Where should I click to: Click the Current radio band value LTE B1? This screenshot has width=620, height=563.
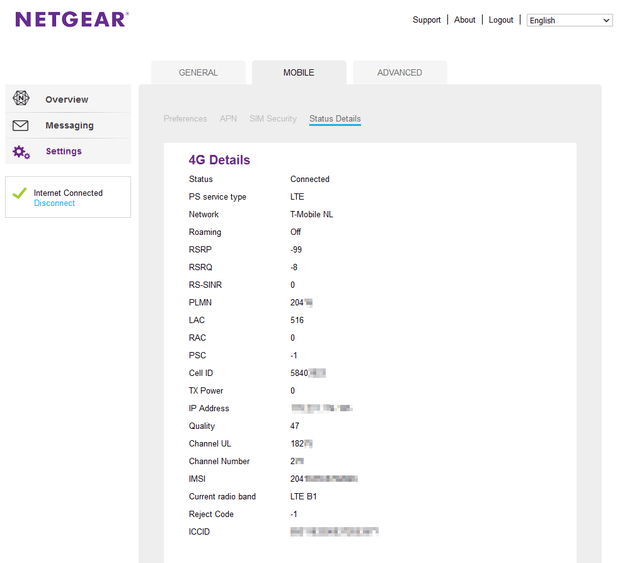(303, 496)
